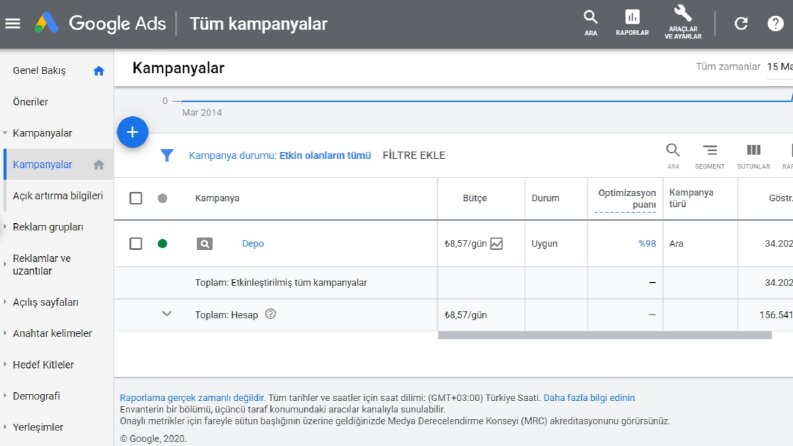This screenshot has width=793, height=446.
Task: Open Genel Bakış overview page
Action: coord(39,71)
